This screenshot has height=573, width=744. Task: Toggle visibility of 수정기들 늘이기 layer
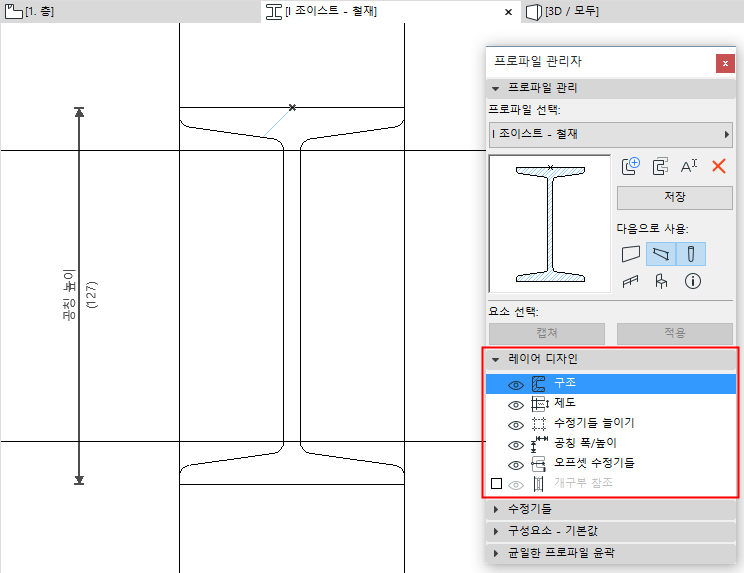(x=516, y=425)
